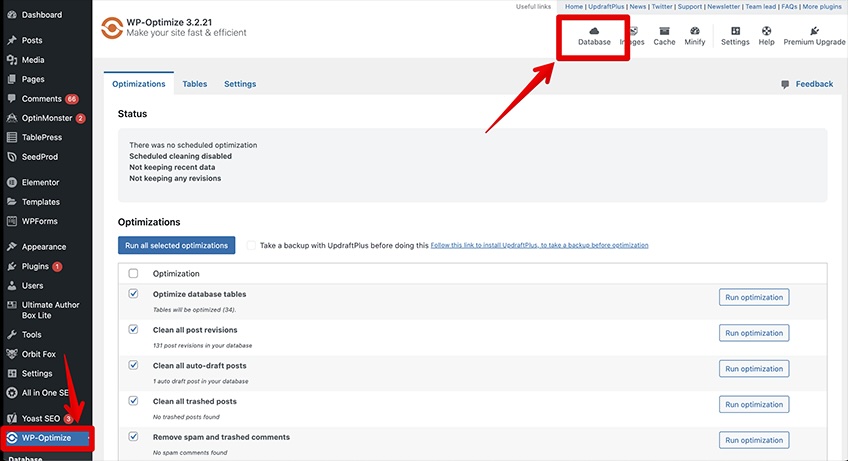
Task: Click the Comments bubble icon
Action: 12,98
